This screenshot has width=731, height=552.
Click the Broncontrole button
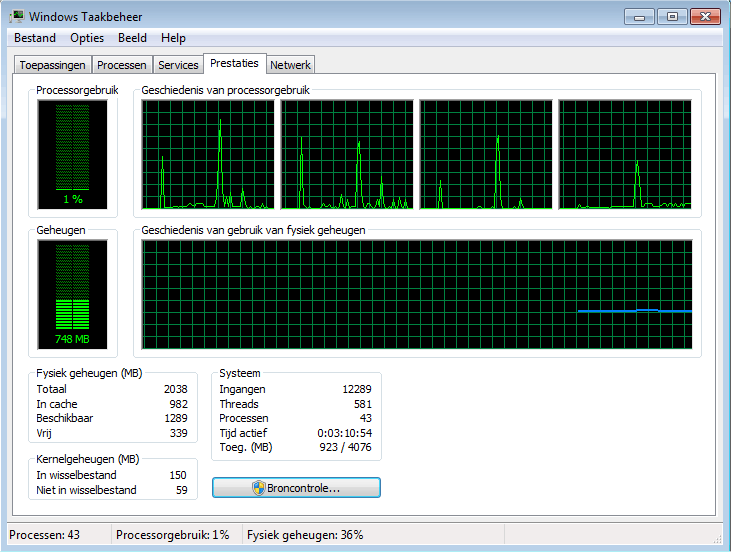[x=297, y=488]
